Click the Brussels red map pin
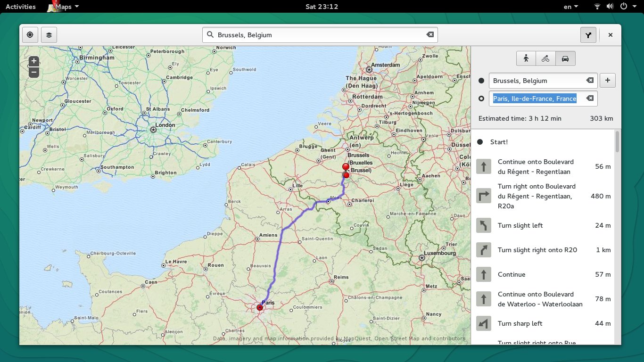This screenshot has height=362, width=644. (x=346, y=167)
